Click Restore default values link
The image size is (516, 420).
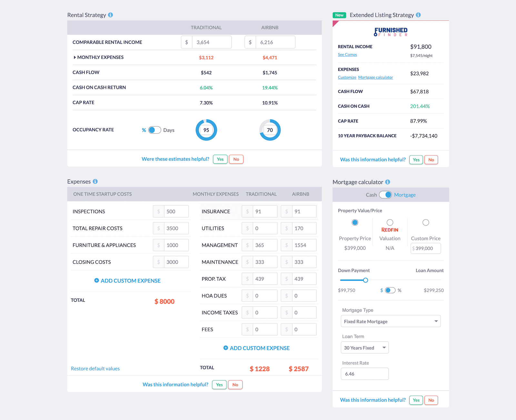click(95, 368)
